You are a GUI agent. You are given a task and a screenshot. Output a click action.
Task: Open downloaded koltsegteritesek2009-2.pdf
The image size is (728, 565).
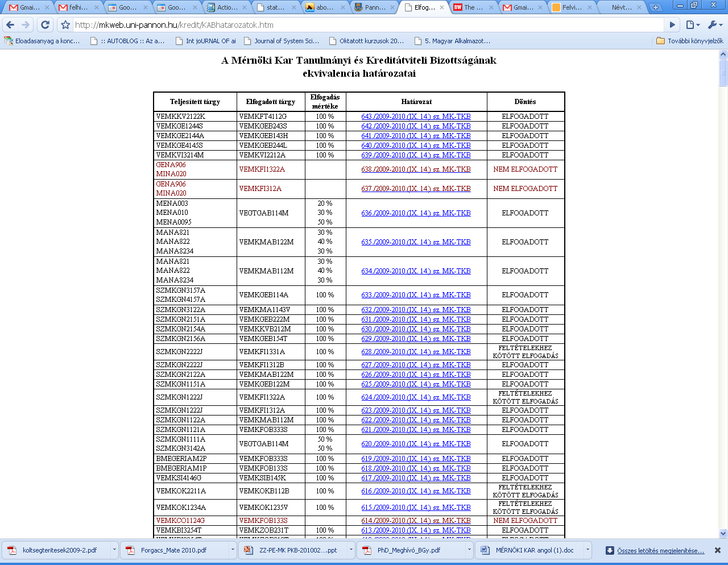point(59,550)
